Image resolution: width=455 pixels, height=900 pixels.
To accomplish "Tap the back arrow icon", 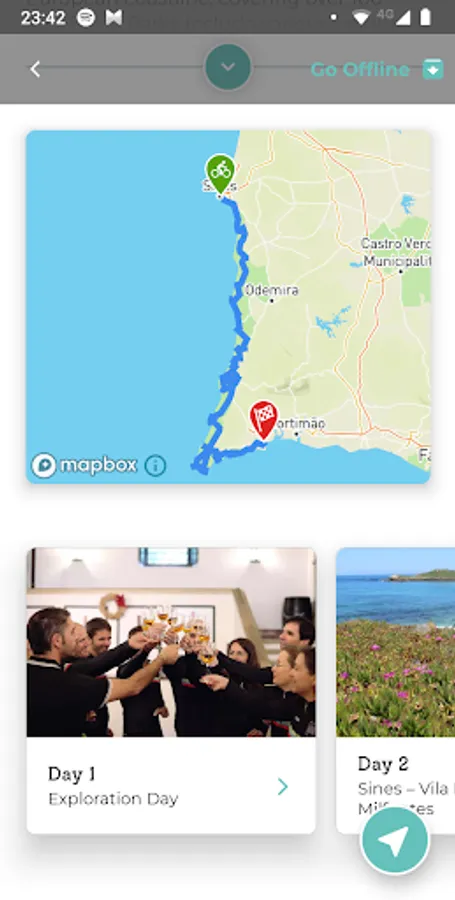I will pos(35,69).
